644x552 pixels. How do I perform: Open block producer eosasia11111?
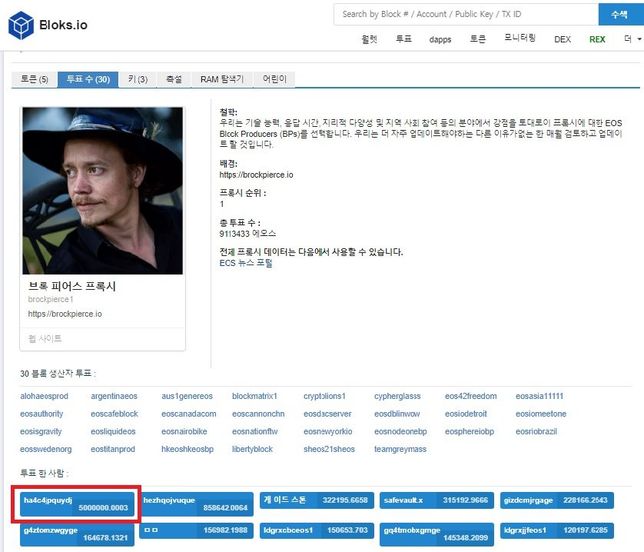point(539,396)
